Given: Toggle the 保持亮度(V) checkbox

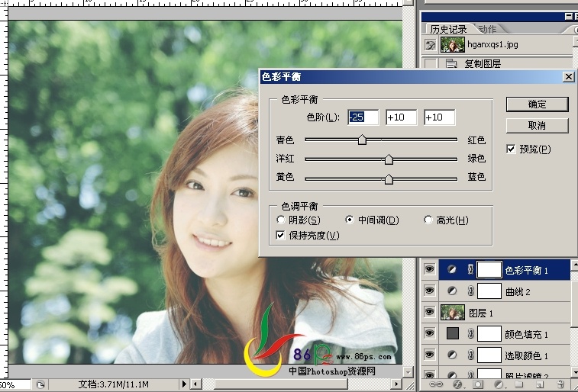Looking at the screenshot, I should [x=280, y=235].
